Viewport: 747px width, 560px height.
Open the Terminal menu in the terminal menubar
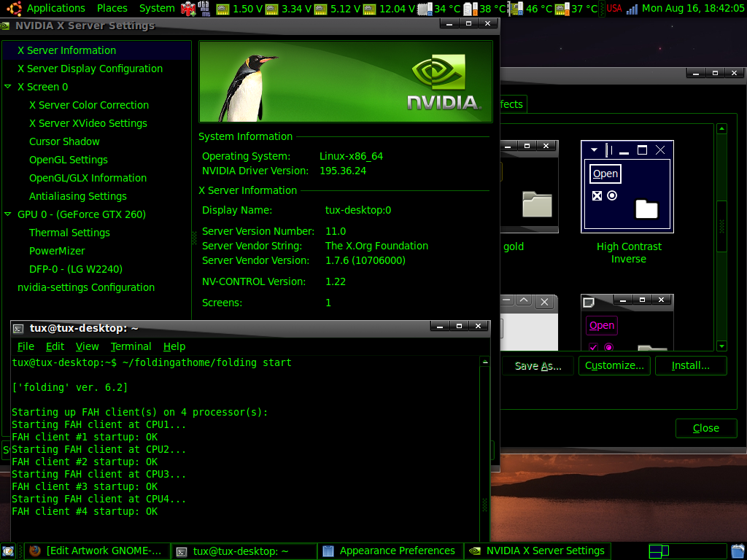point(131,346)
